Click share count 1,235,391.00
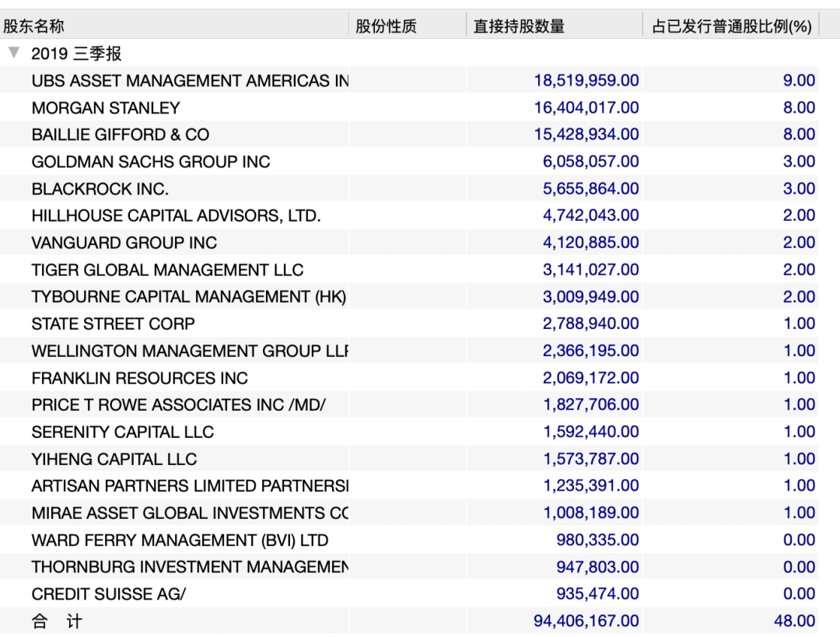The image size is (840, 637). coord(591,485)
